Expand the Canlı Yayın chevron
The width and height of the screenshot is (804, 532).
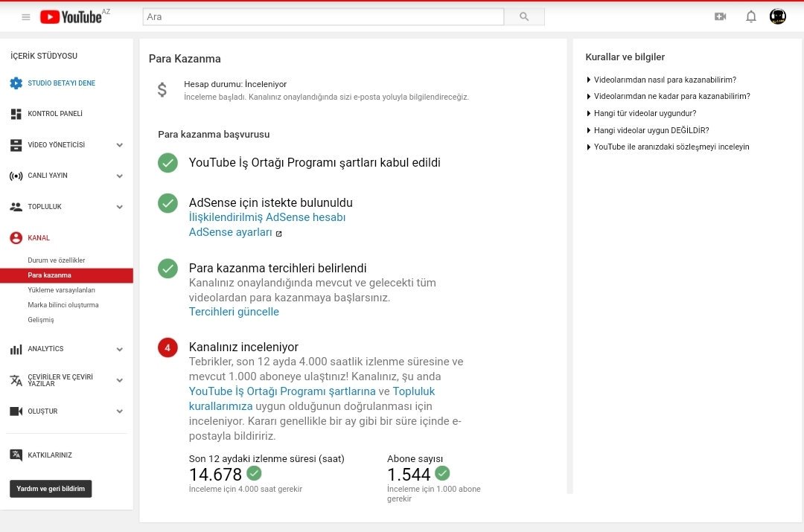click(x=119, y=176)
